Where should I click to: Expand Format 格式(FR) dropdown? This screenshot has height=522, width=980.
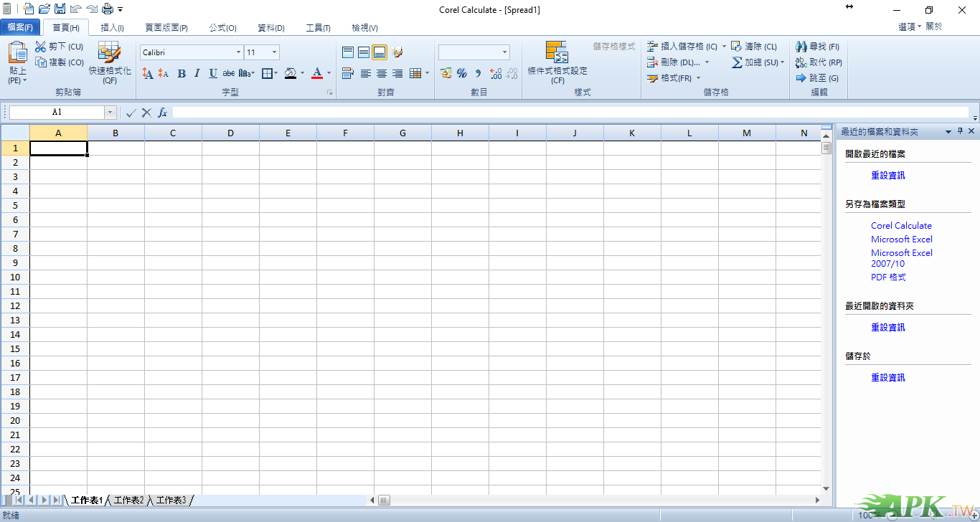[698, 78]
